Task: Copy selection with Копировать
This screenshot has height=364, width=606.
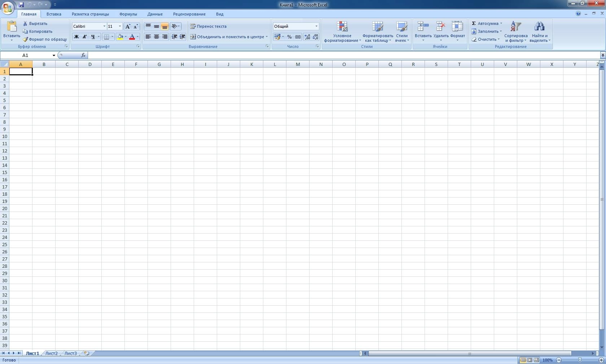Action: (38, 31)
